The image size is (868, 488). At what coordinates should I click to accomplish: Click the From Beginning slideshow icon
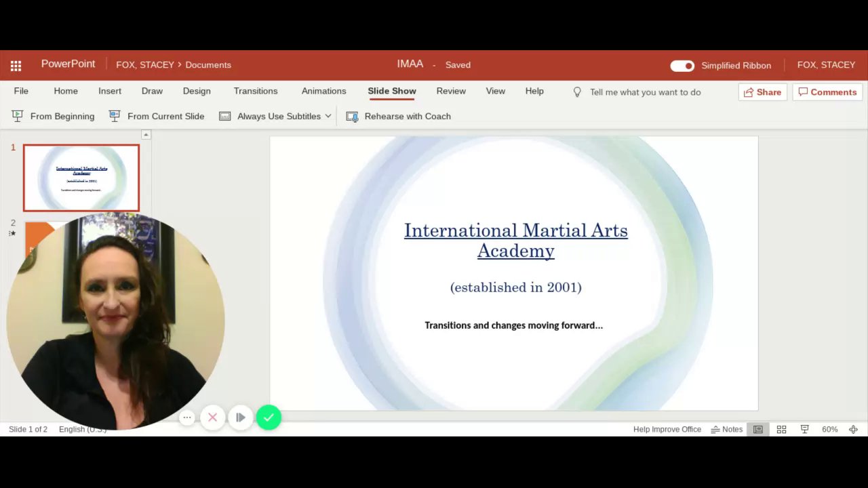point(18,116)
